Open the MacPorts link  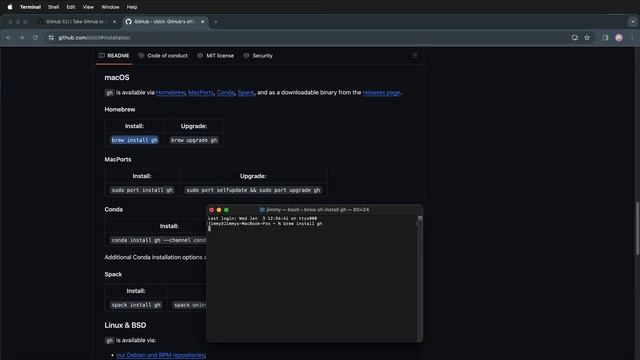[x=201, y=93]
